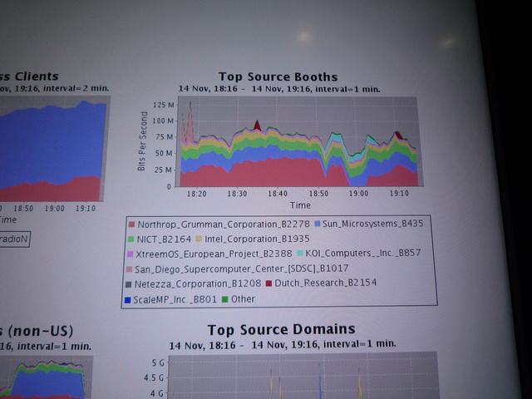
Task: Click the Netezza_Corporation_B1208 gray swatch
Action: [128, 284]
